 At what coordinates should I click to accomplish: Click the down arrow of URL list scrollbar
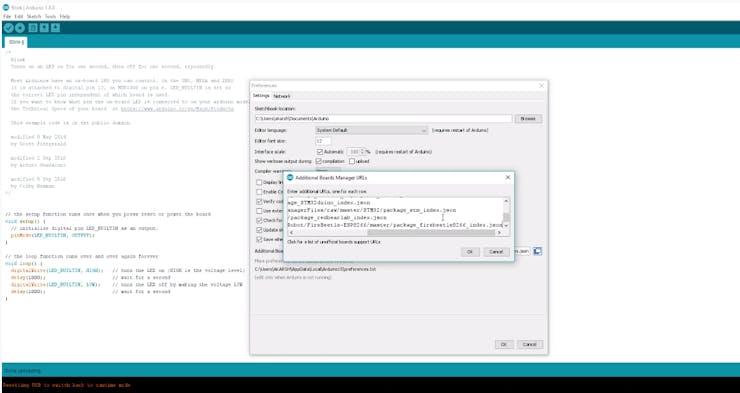click(x=506, y=226)
